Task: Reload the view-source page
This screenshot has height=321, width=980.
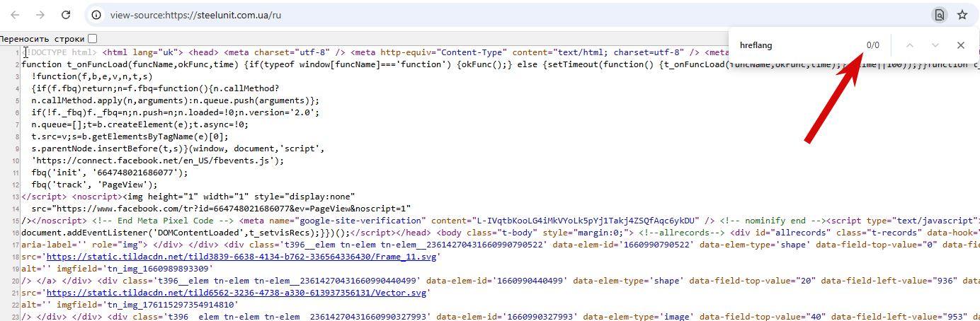Action: click(x=66, y=14)
